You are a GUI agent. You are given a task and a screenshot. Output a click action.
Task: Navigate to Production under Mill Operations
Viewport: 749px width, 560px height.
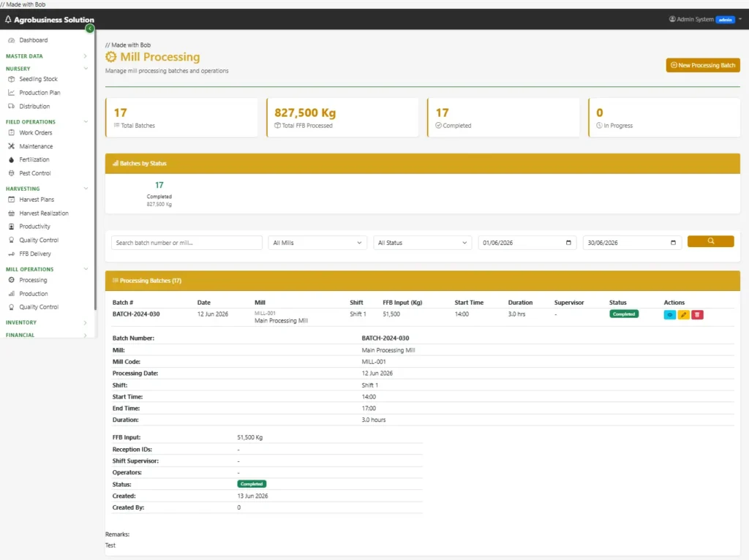pos(34,294)
